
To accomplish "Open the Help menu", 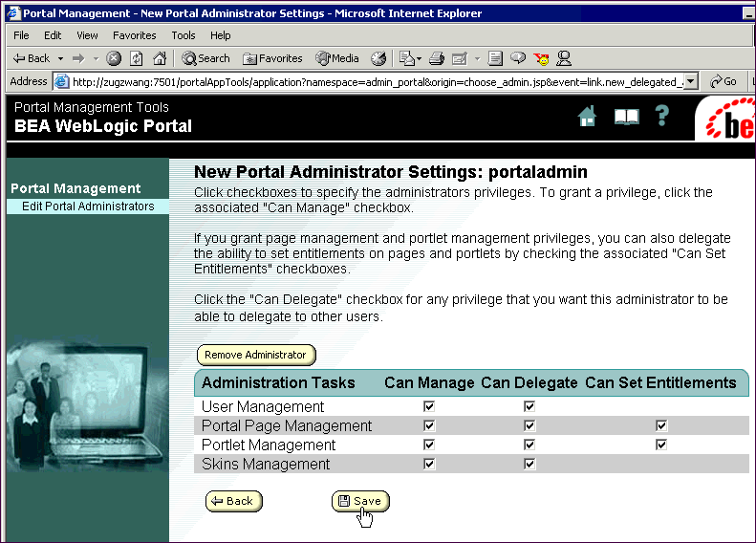I will coord(221,35).
